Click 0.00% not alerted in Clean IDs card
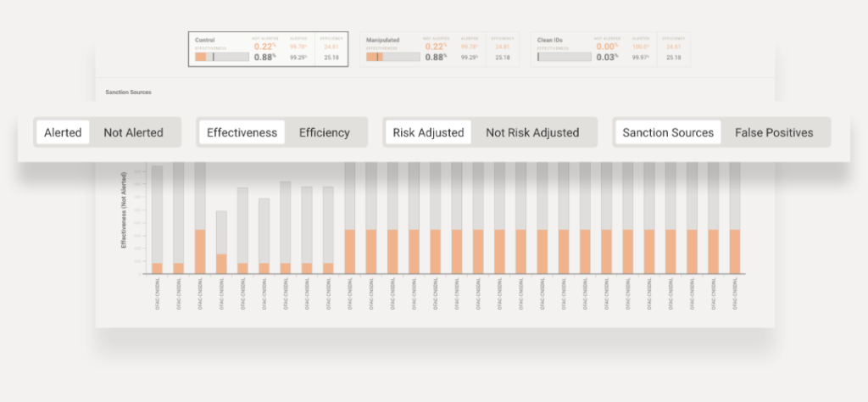The width and height of the screenshot is (868, 402). [607, 47]
